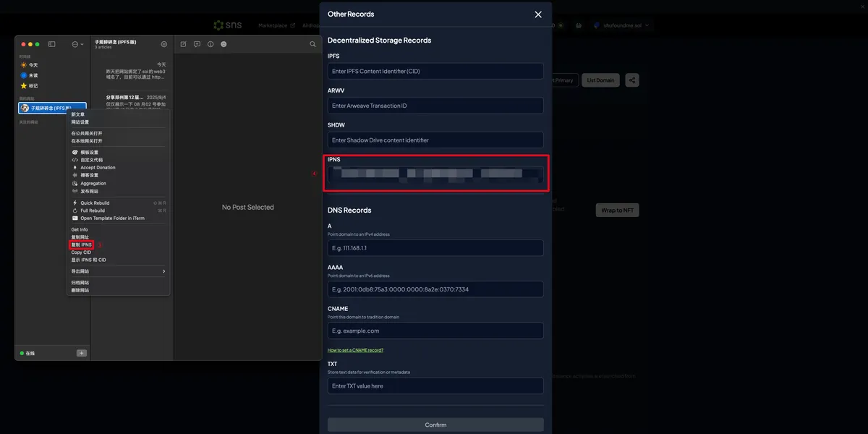Toggle the sidebar panel icon

52,44
